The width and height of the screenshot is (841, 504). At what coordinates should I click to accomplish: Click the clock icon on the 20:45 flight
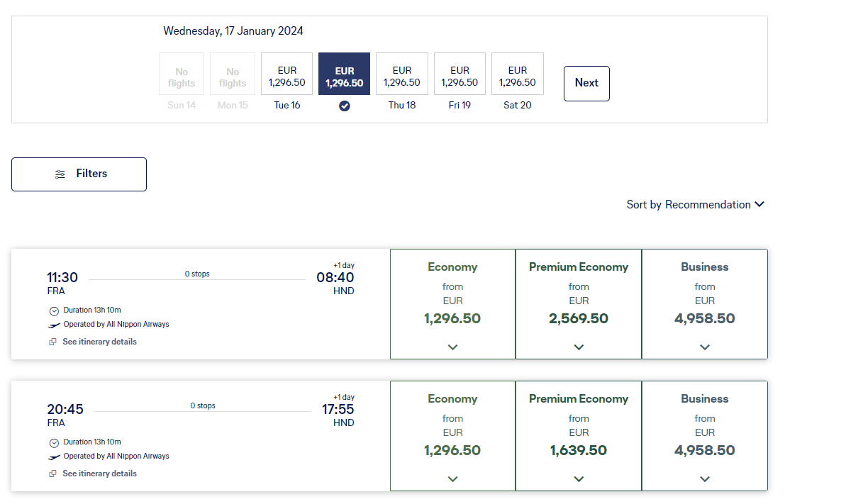(54, 443)
